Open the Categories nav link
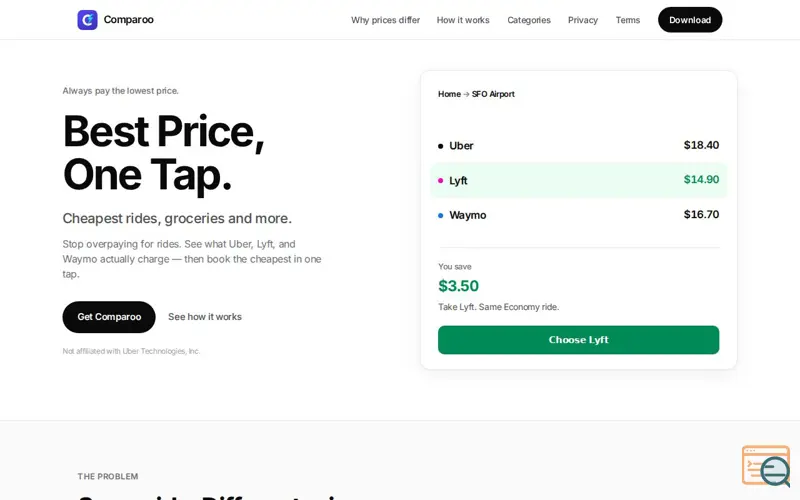 (x=529, y=20)
